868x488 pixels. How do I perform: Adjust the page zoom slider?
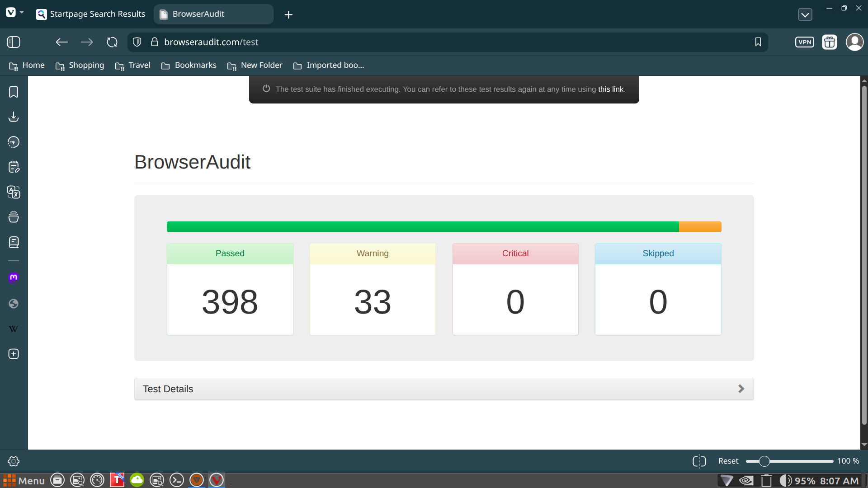(764, 461)
